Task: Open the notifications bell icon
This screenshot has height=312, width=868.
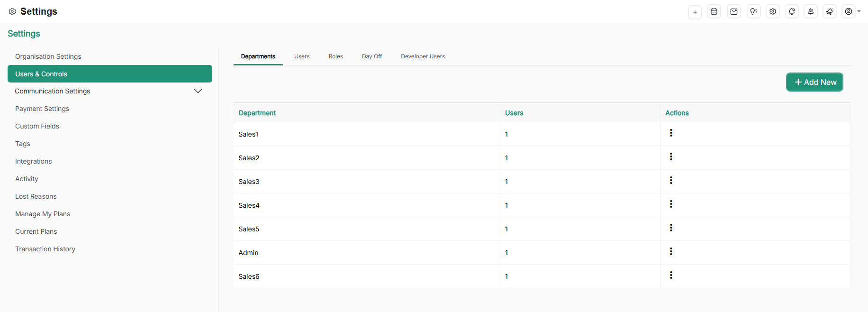Action: pyautogui.click(x=792, y=12)
